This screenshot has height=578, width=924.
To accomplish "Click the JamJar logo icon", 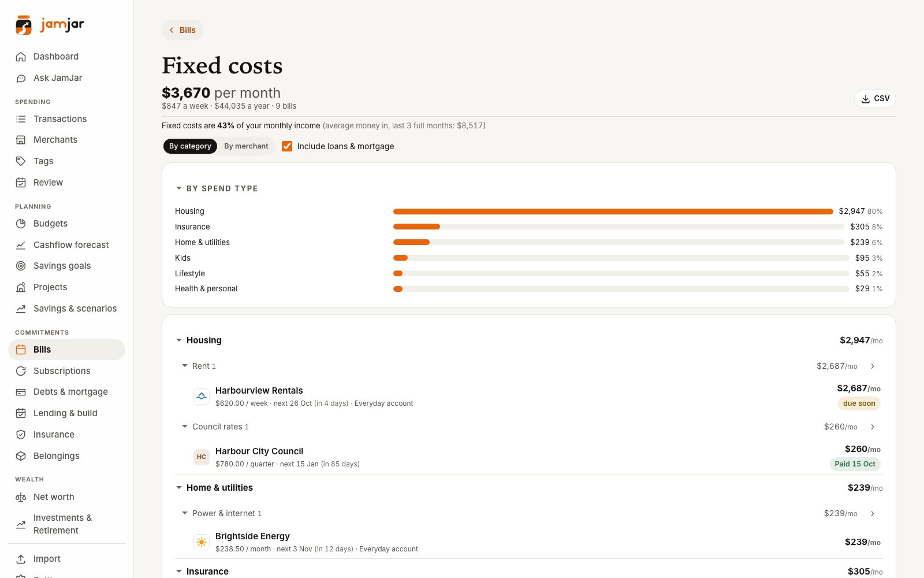I will [x=24, y=25].
